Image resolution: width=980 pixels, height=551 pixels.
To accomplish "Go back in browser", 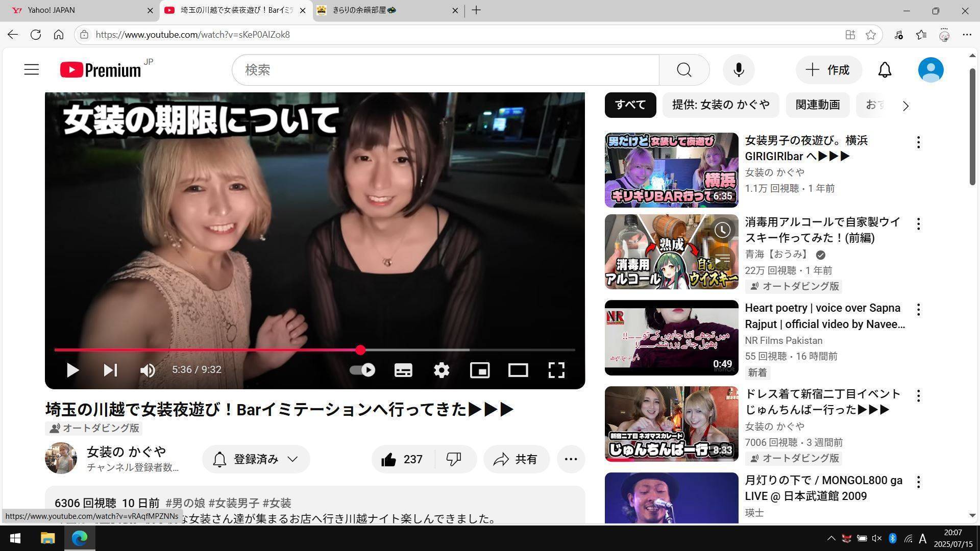I will [13, 35].
